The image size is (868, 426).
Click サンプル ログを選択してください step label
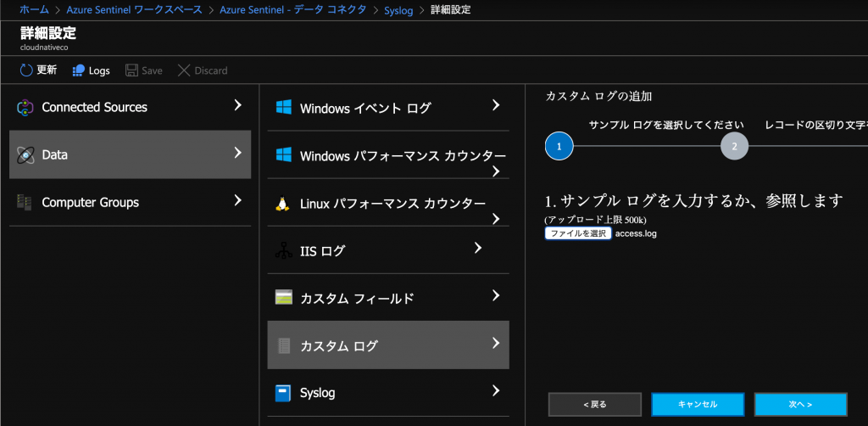tap(666, 125)
